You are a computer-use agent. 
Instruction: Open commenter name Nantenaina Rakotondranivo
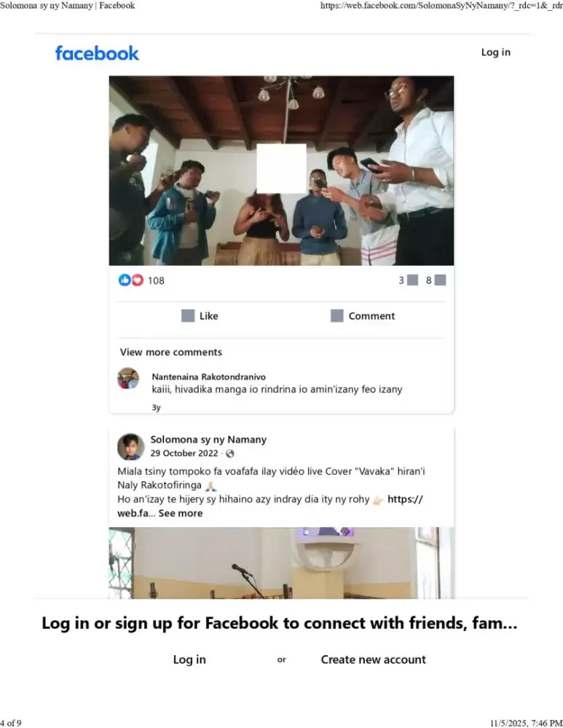[x=208, y=376]
